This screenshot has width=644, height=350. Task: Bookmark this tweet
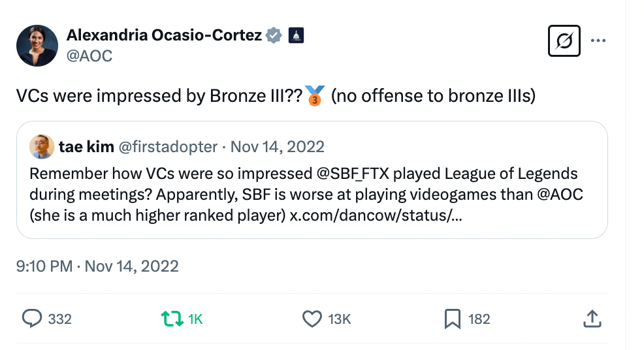pos(452,319)
